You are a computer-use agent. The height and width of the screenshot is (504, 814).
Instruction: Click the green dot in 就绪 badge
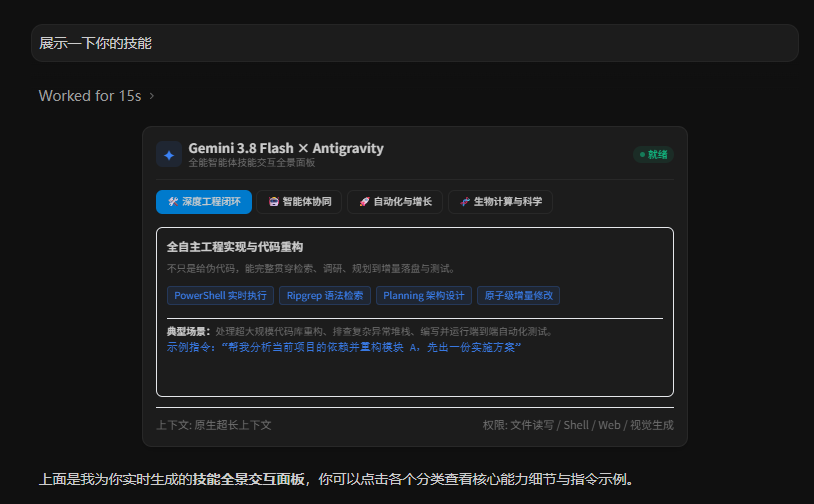[642, 155]
